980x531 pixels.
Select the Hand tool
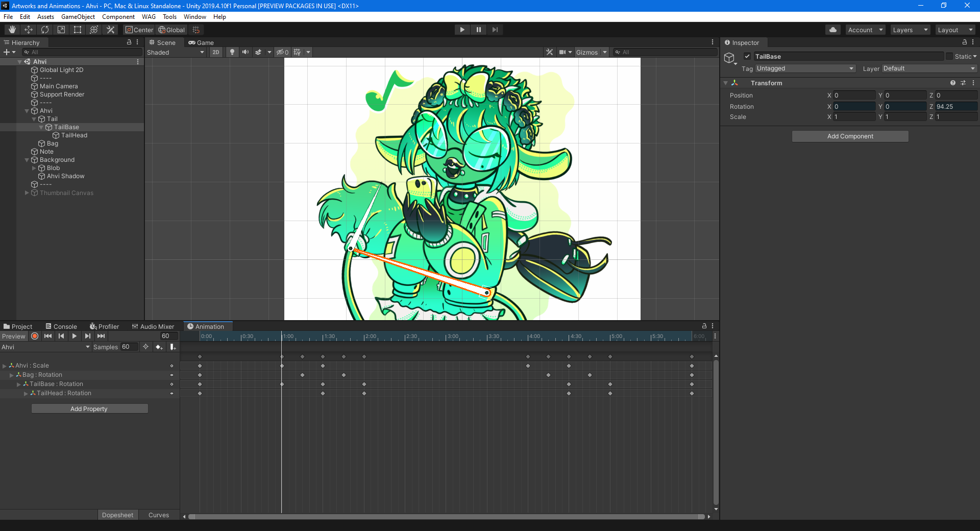(x=12, y=30)
